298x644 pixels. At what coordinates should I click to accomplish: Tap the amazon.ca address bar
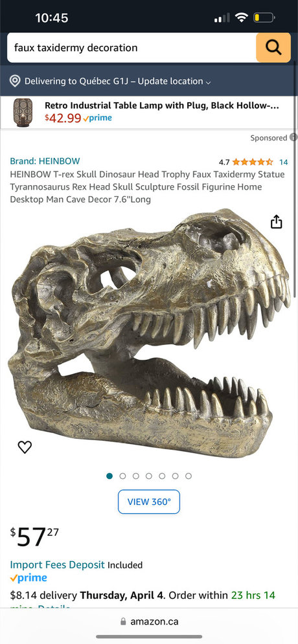(149, 621)
